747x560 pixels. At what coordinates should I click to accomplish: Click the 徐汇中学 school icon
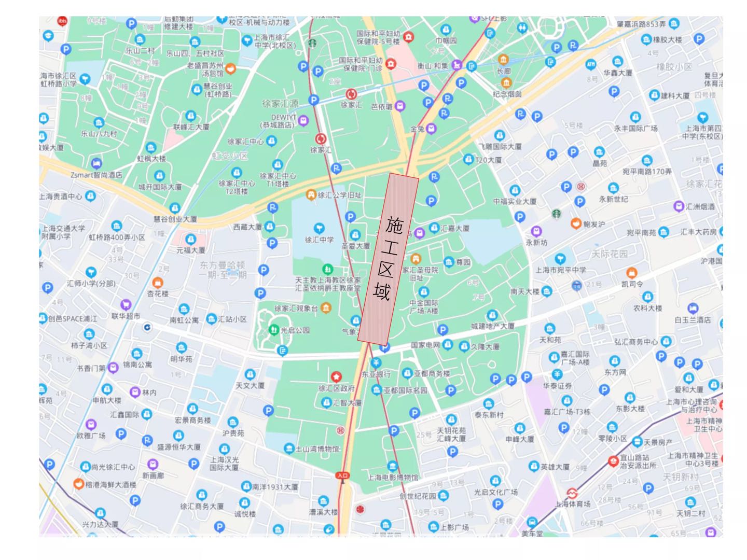(x=319, y=228)
